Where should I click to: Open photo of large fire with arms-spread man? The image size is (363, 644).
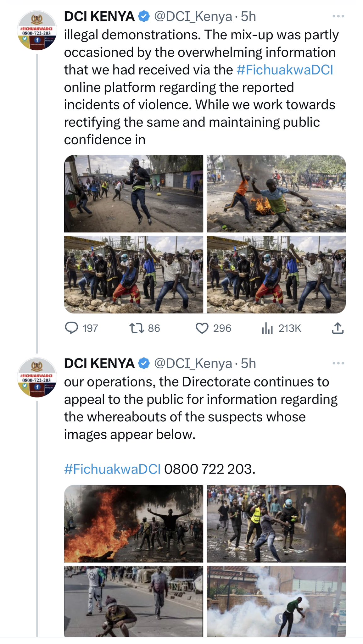tap(134, 524)
